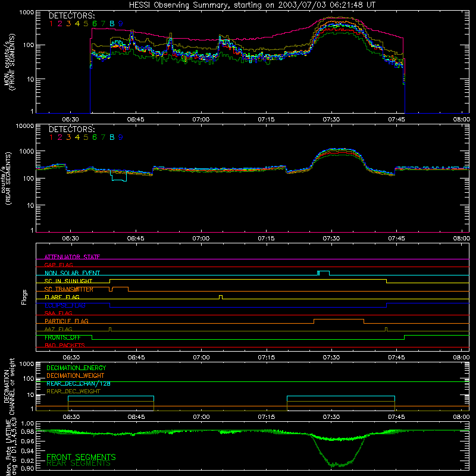Click the ATTENUATOR STATE flag label
476x476 pixels.
click(x=72, y=257)
